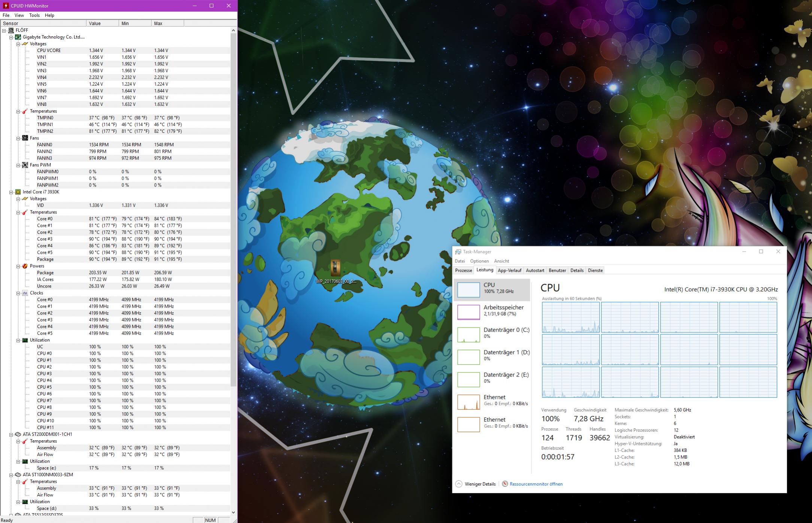
Task: Click the Max column header
Action: tap(167, 23)
